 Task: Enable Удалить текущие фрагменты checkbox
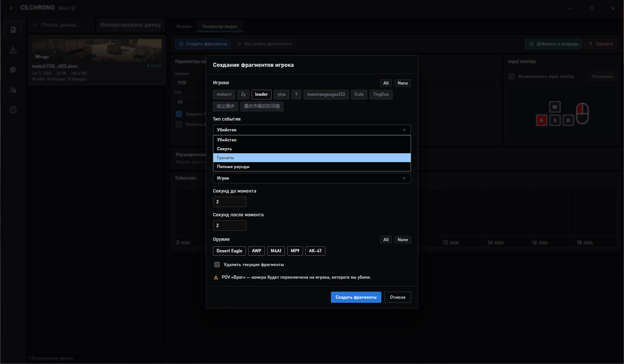coord(217,265)
